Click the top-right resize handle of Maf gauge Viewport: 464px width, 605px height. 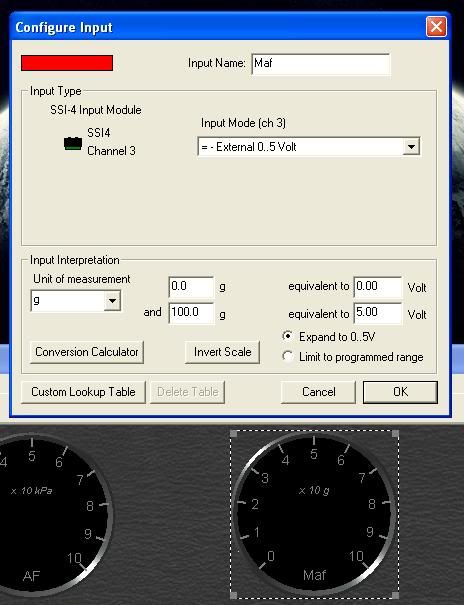[x=395, y=434]
